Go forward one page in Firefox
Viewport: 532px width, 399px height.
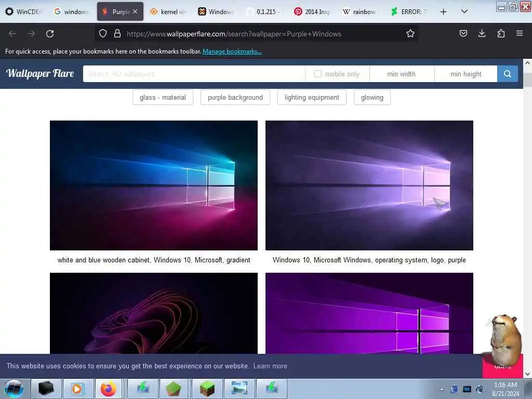31,34
